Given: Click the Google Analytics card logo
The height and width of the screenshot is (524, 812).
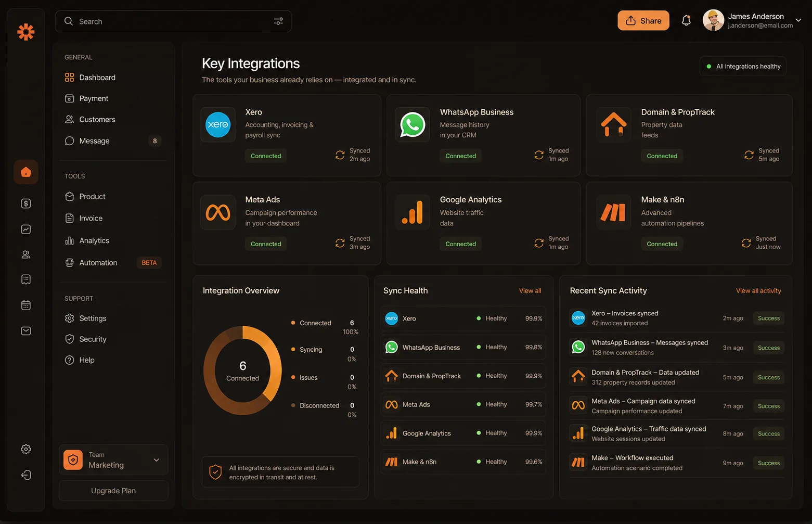Looking at the screenshot, I should 413,212.
